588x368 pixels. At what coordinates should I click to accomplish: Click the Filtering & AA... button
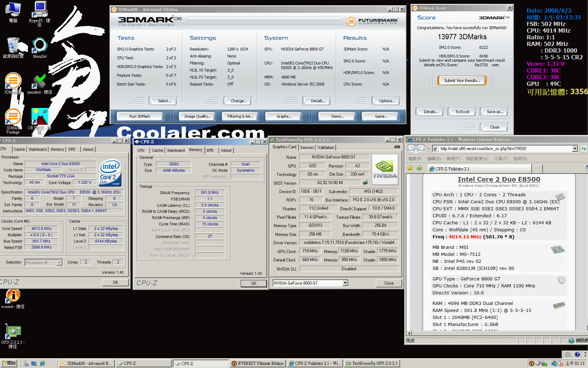(x=240, y=116)
